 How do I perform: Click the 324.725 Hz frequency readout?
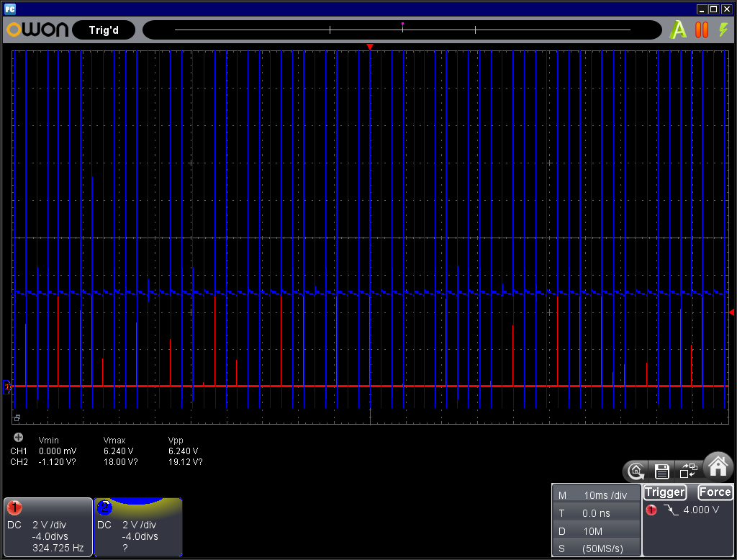[x=58, y=548]
